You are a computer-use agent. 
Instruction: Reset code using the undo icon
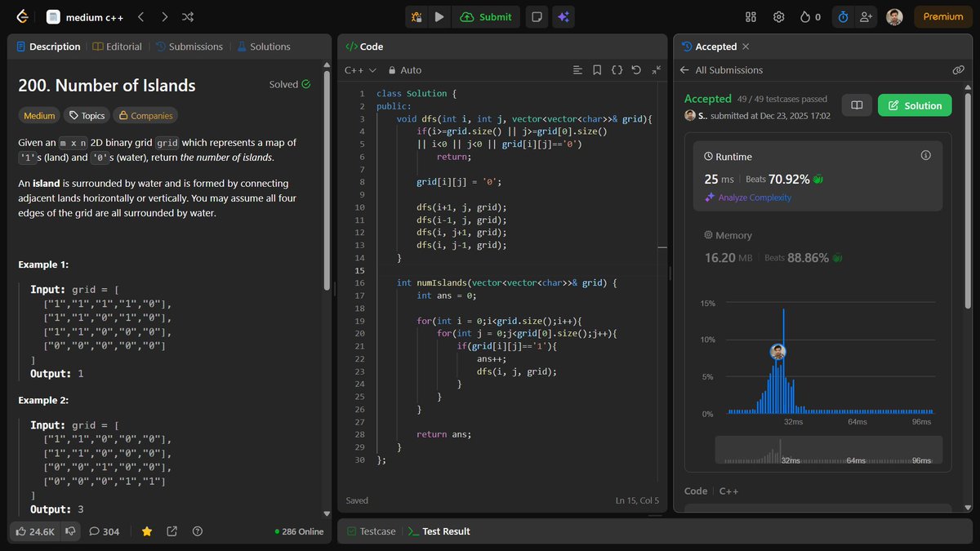637,70
